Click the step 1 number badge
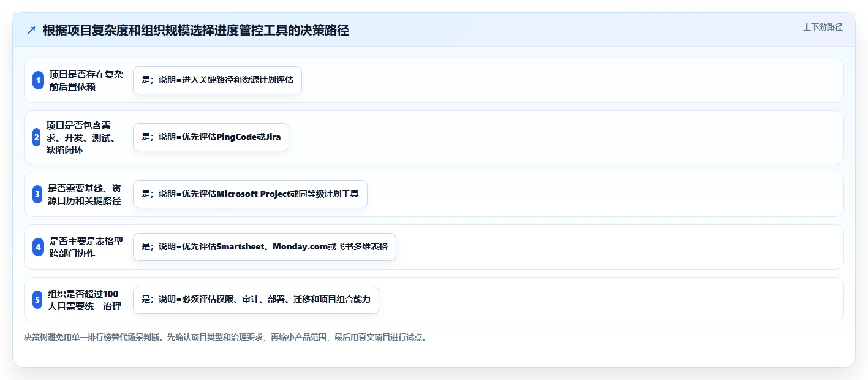 click(38, 80)
